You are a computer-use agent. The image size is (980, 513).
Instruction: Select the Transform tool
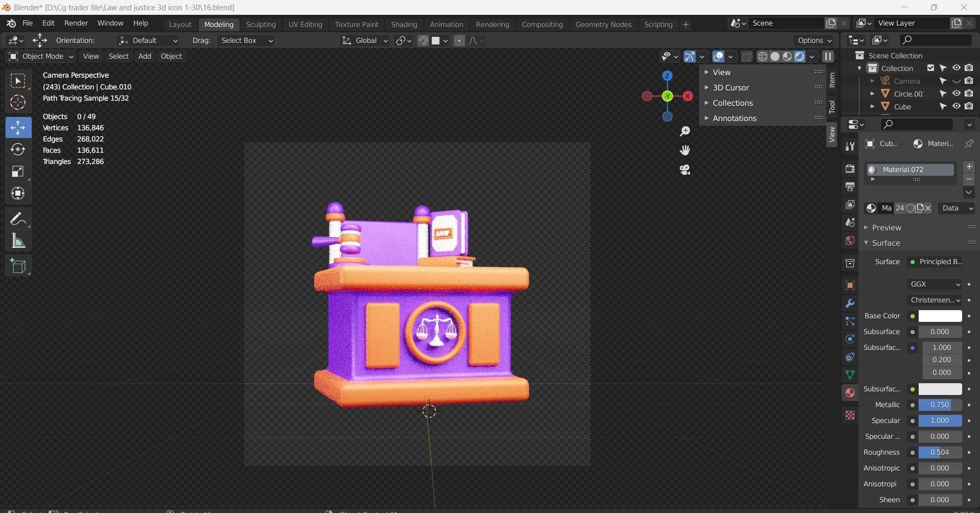coord(18,193)
